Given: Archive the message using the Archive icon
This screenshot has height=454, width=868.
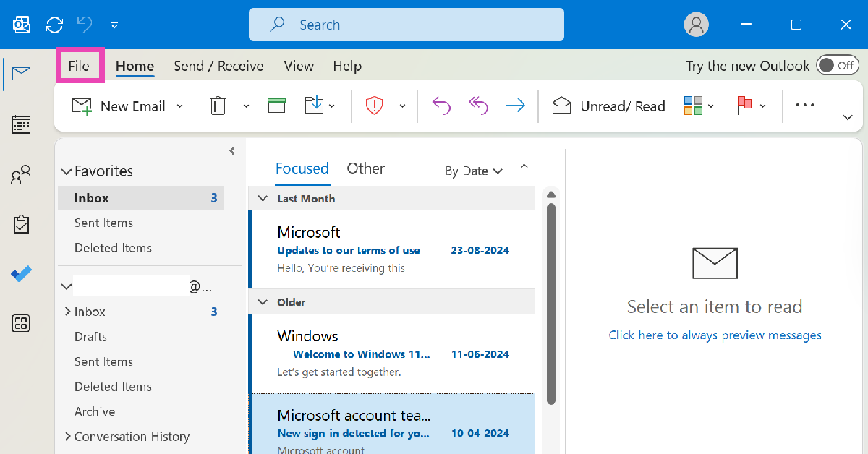Looking at the screenshot, I should (x=276, y=106).
